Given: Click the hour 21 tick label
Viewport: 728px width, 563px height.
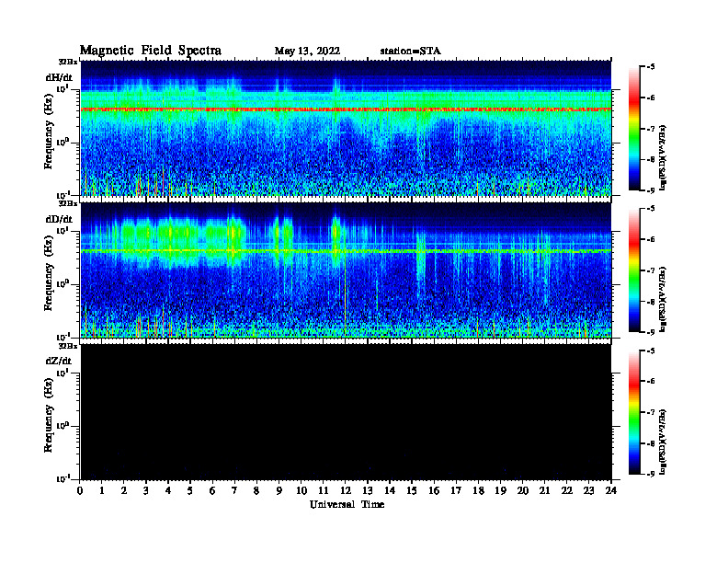Looking at the screenshot, I should click(544, 491).
